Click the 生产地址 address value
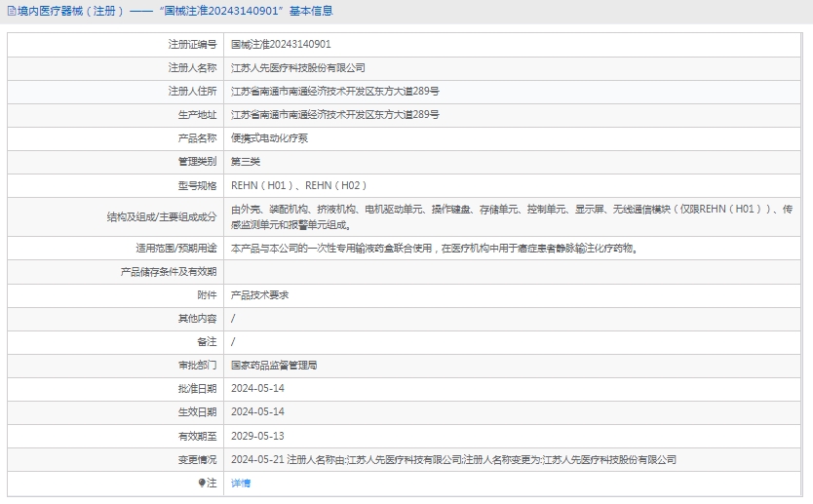Viewport: 813px width, 504px height. tap(334, 115)
